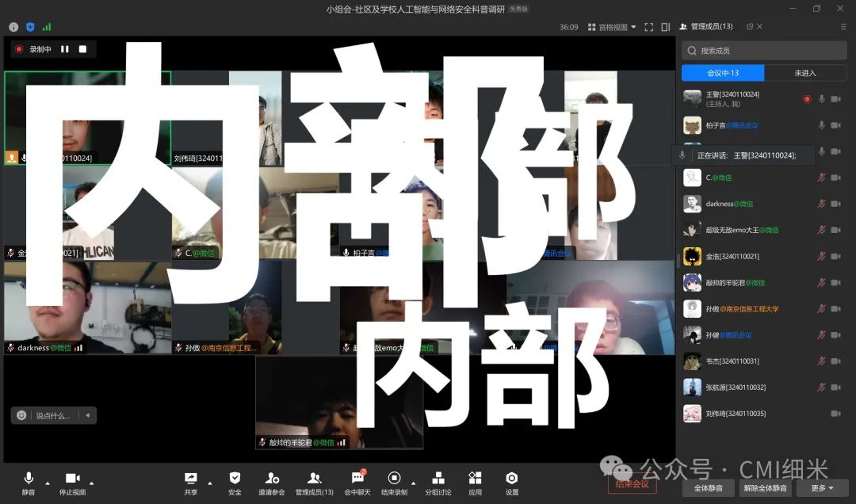This screenshot has width=856, height=504.
Task: Toggle camera for 刘伟琦[3240110035]
Action: coord(836,414)
